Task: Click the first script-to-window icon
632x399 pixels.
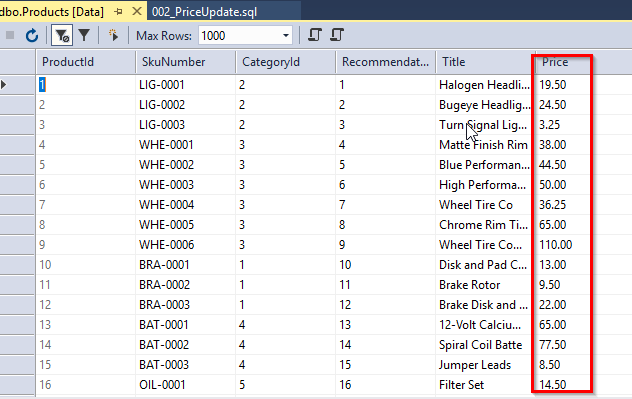Action: point(314,35)
